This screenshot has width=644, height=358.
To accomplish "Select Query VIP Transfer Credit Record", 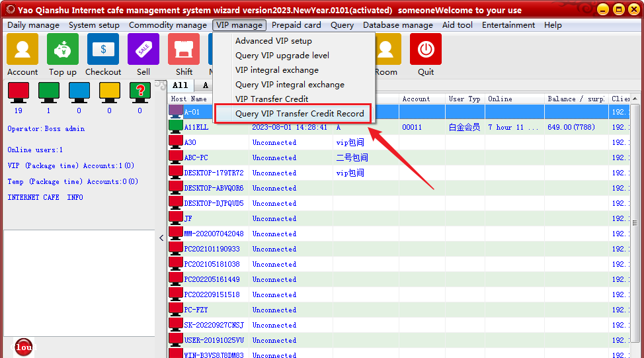I will pyautogui.click(x=300, y=114).
